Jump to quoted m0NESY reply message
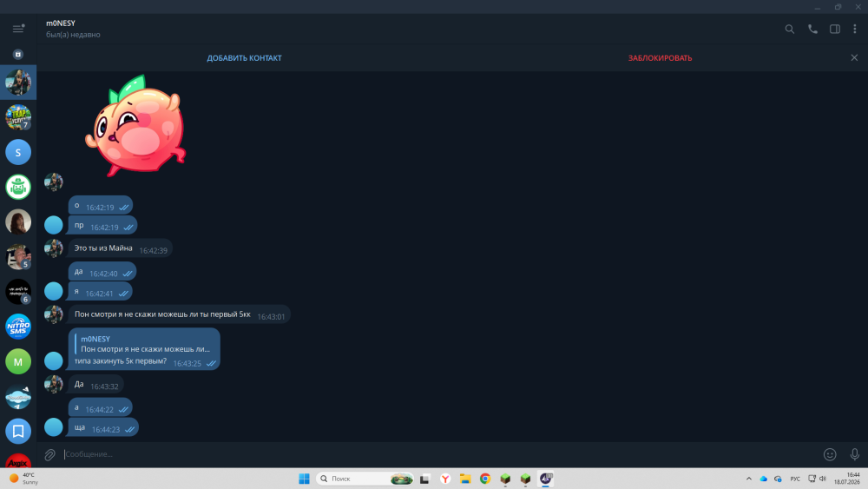 [x=145, y=344]
